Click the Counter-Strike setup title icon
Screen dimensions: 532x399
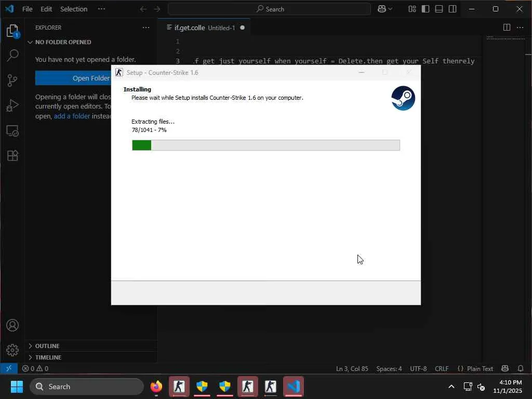point(119,72)
